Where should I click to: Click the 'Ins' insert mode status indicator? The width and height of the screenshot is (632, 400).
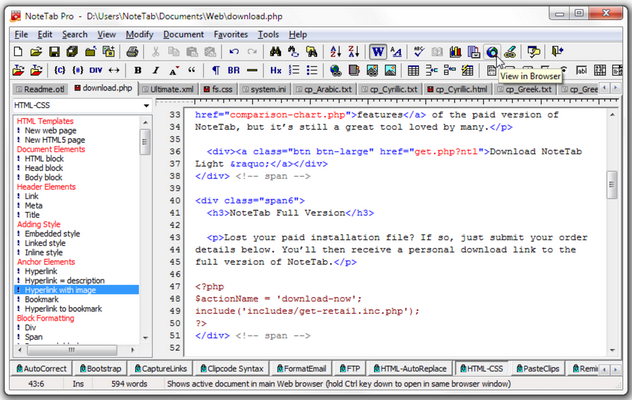[x=78, y=383]
